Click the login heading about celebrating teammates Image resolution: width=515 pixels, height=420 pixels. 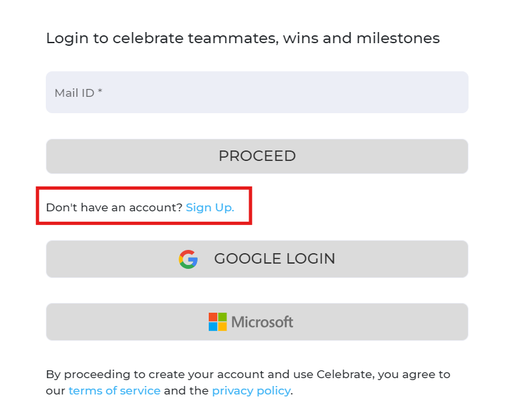243,39
